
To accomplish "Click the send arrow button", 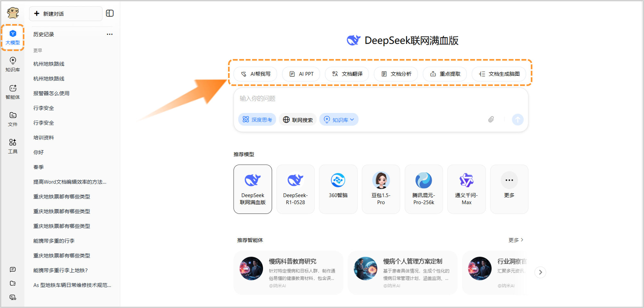I will [x=517, y=119].
